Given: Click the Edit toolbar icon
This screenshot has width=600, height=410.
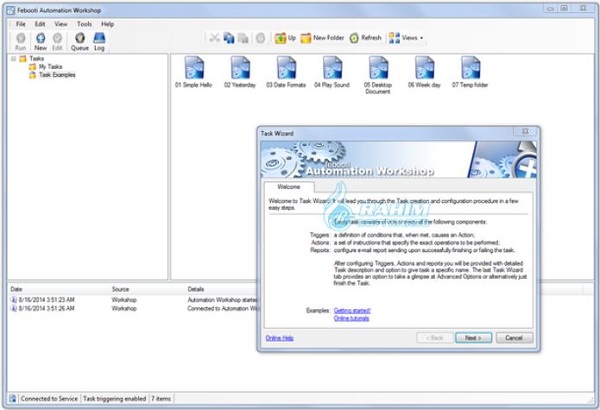Looking at the screenshot, I should [x=57, y=41].
